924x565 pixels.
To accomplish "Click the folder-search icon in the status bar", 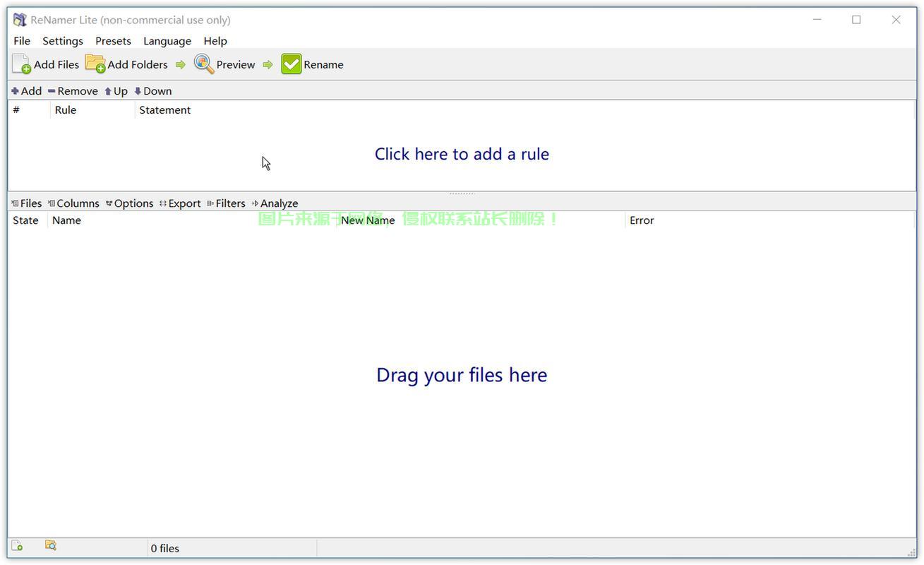I will (51, 546).
